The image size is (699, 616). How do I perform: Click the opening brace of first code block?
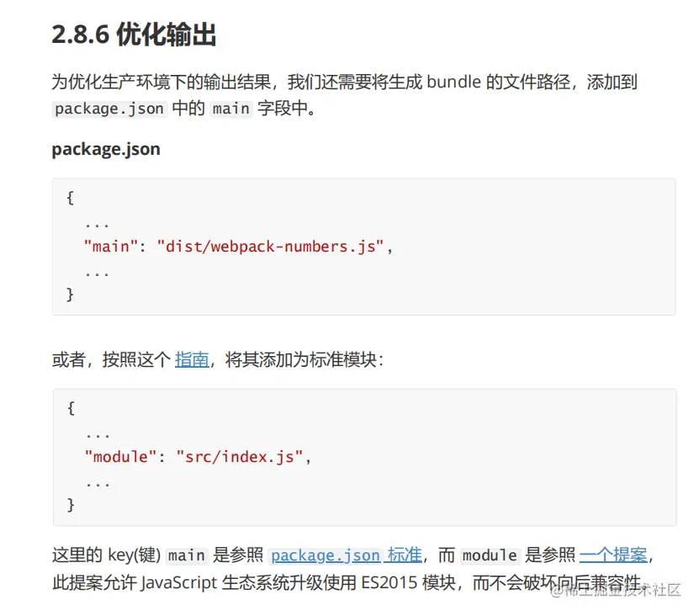(x=70, y=198)
